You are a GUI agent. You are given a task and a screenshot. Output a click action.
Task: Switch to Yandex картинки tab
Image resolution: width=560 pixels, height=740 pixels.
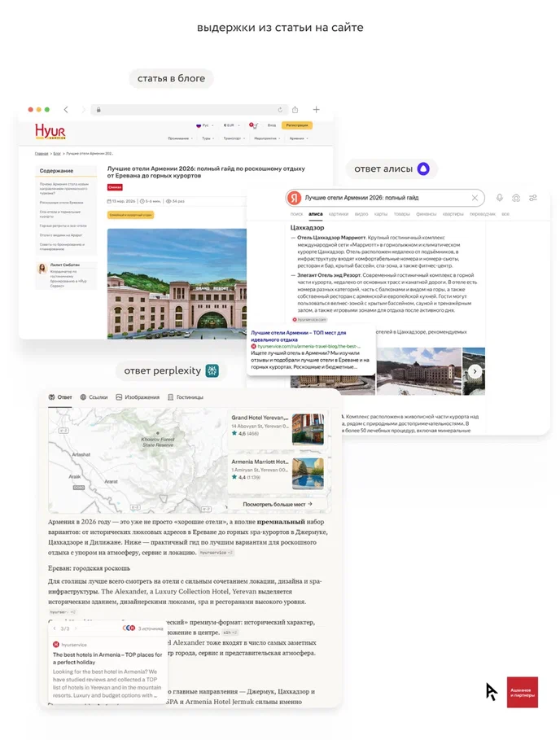coord(339,214)
